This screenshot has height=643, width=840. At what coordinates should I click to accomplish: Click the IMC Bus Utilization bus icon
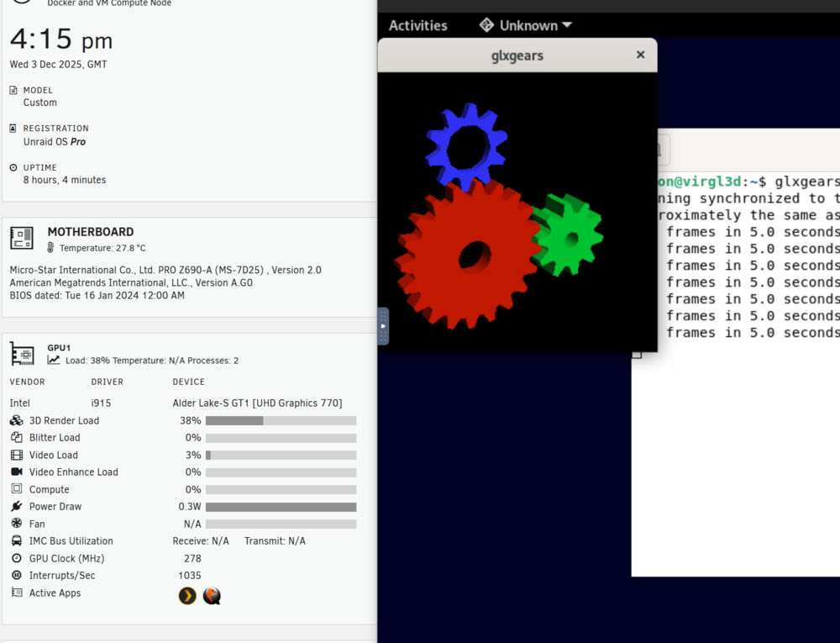(17, 540)
